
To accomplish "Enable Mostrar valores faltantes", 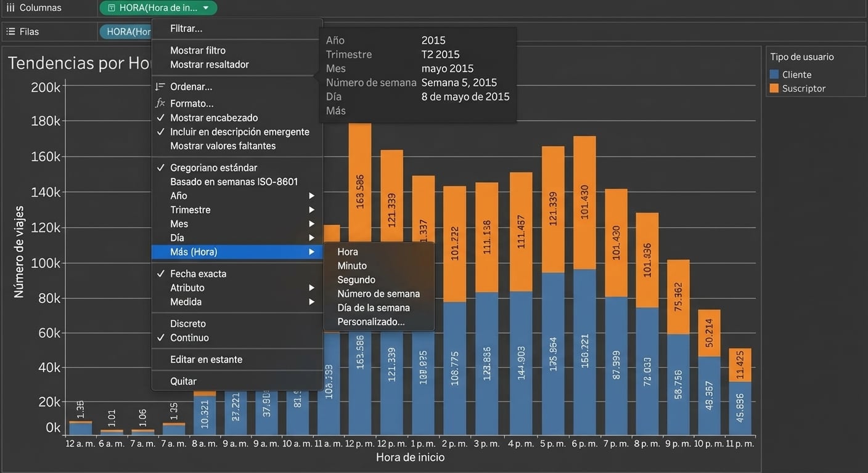I will point(222,145).
